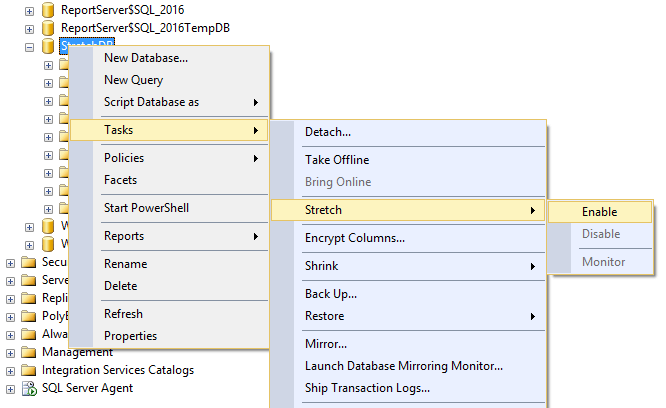Open the Reports submenu
This screenshot has width=666, height=408.
click(x=169, y=236)
